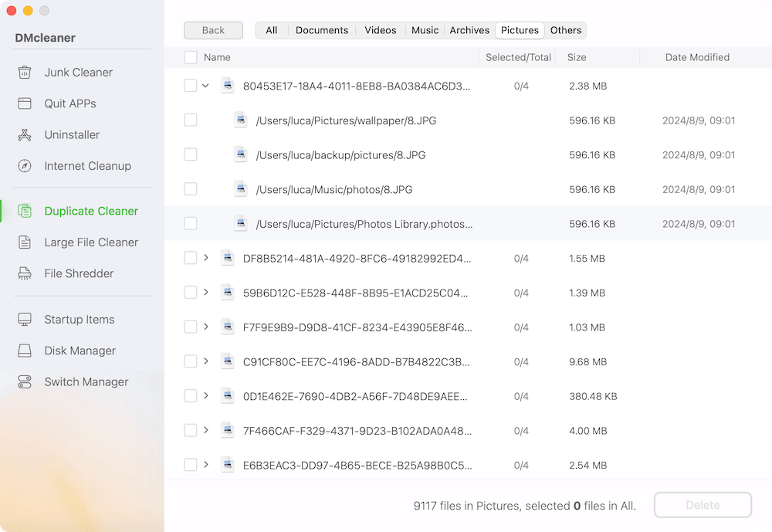
Task: Open Switch Manager toggle icon
Action: tap(25, 382)
